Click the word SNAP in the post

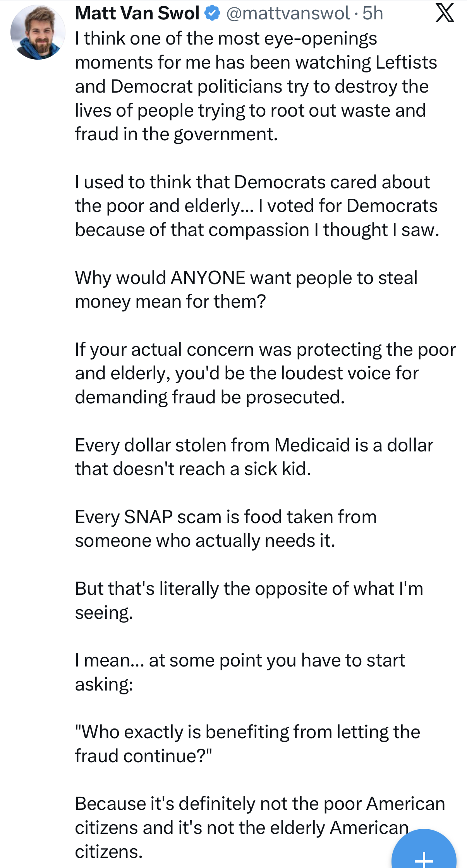click(x=148, y=517)
